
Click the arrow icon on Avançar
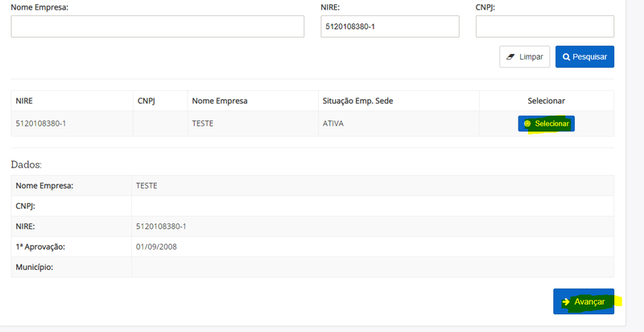pos(566,301)
